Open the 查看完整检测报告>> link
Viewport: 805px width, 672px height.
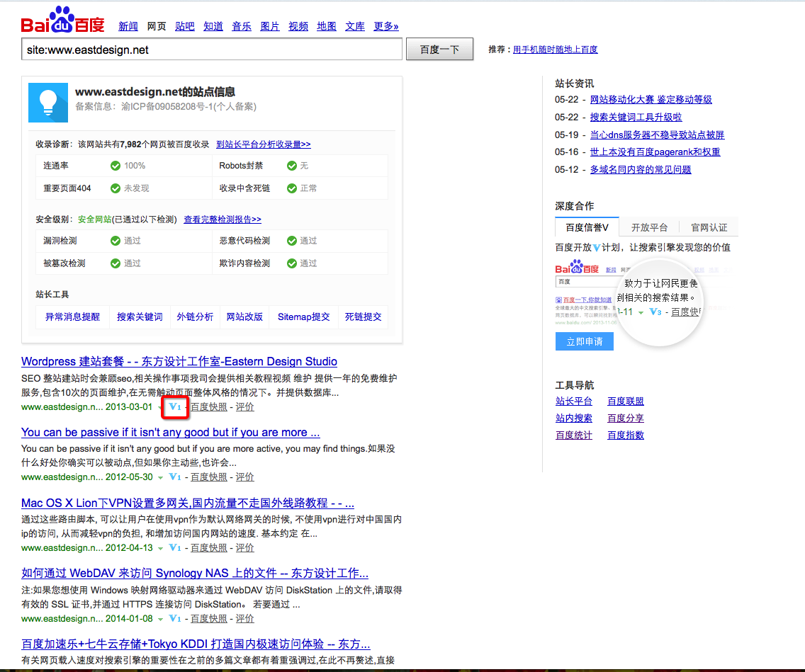pos(223,220)
